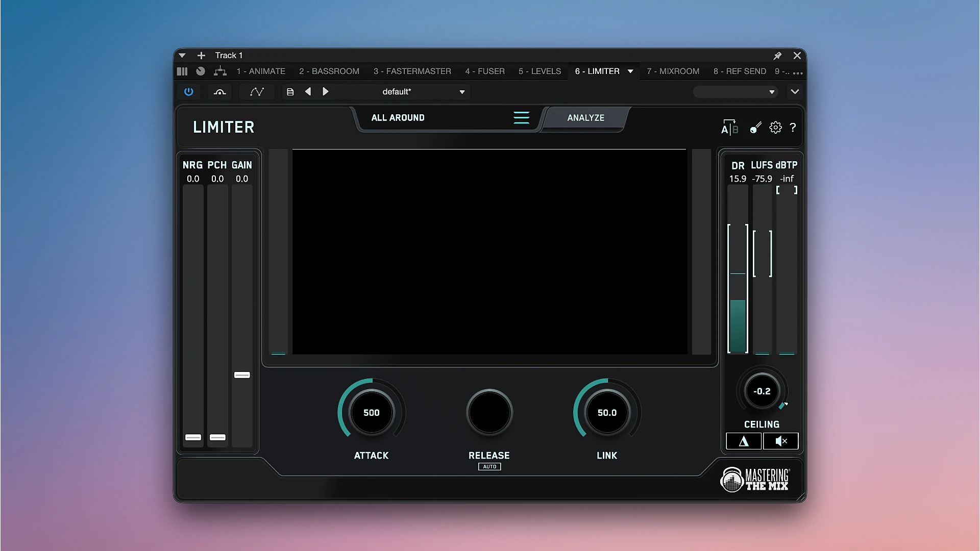Viewport: 980px width, 551px height.
Task: Toggle the delta triangle listen button
Action: [744, 441]
